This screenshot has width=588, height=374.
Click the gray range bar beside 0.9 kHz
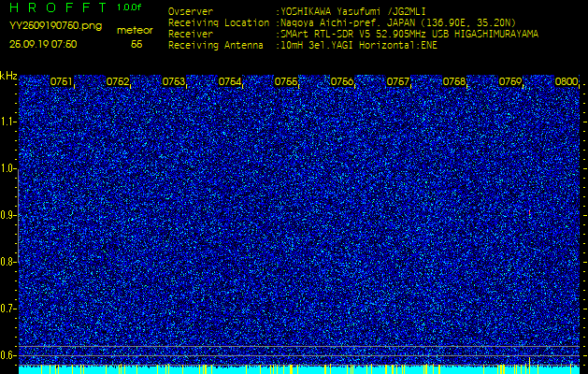[x=18, y=216]
